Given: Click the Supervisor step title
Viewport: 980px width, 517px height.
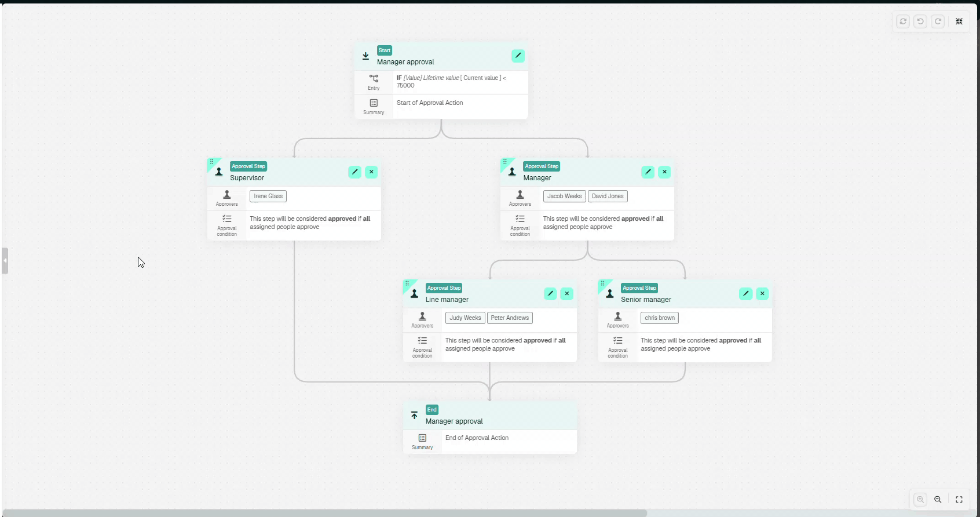Looking at the screenshot, I should click(247, 178).
